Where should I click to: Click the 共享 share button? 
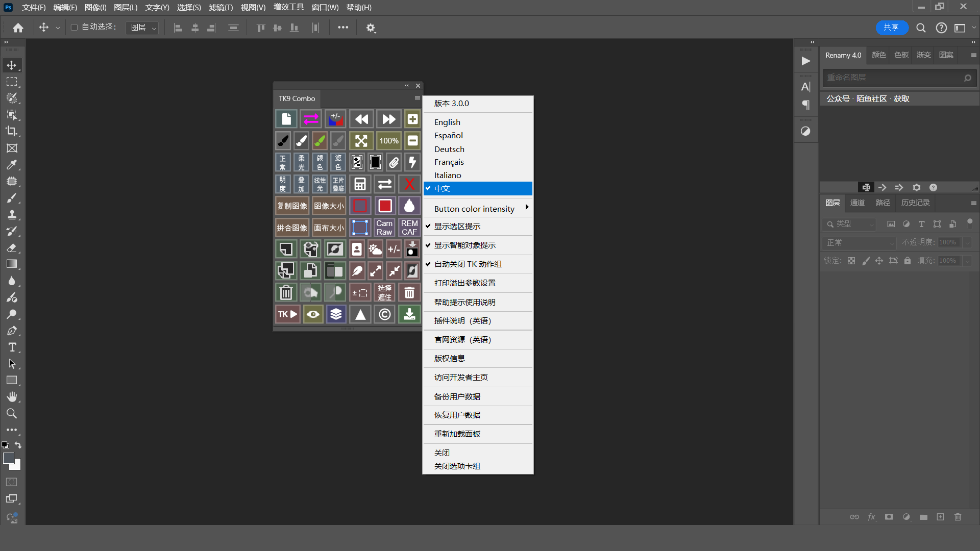pos(891,28)
